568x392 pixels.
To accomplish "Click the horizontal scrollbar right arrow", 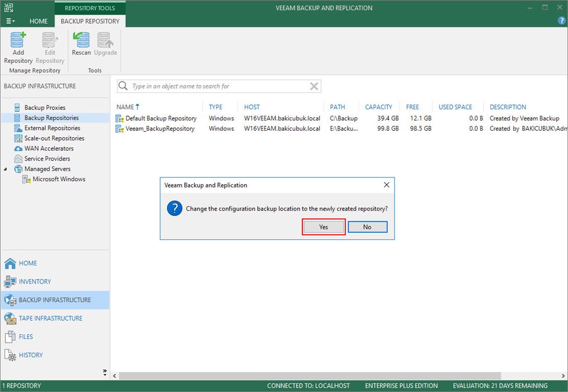I will coord(563,376).
